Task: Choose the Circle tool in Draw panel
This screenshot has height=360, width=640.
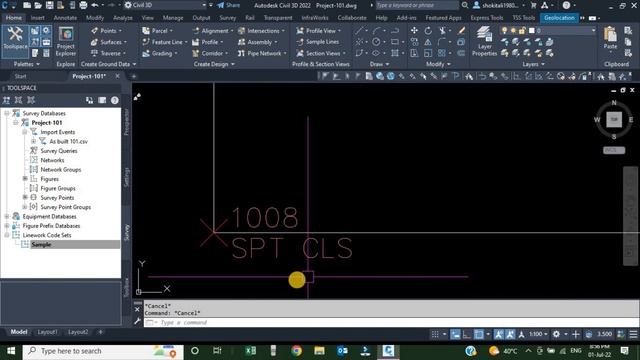Action: [376, 42]
